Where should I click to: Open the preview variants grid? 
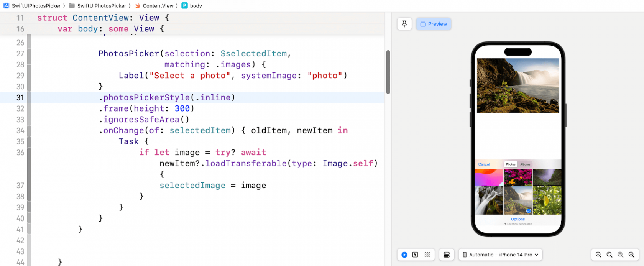(427, 255)
